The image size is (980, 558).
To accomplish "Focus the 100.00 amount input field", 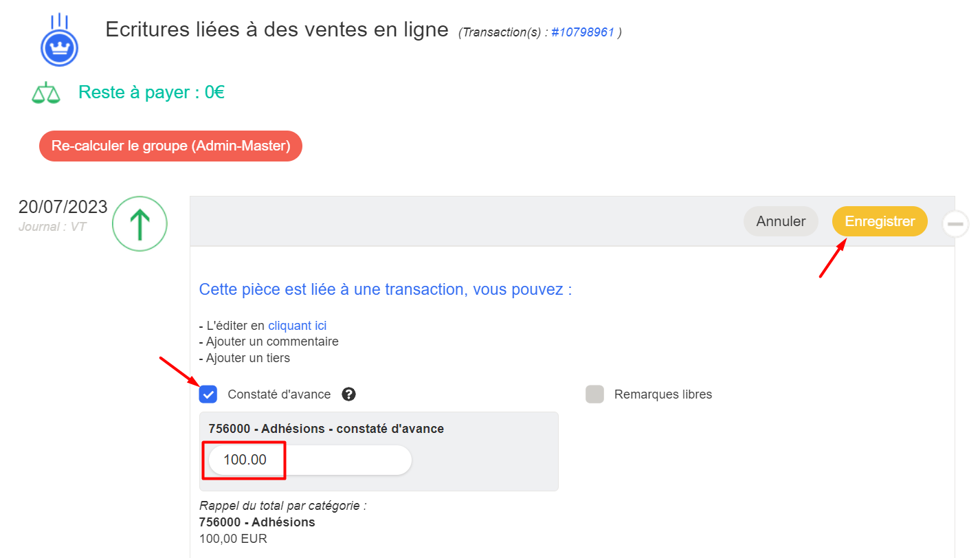I will pyautogui.click(x=310, y=460).
